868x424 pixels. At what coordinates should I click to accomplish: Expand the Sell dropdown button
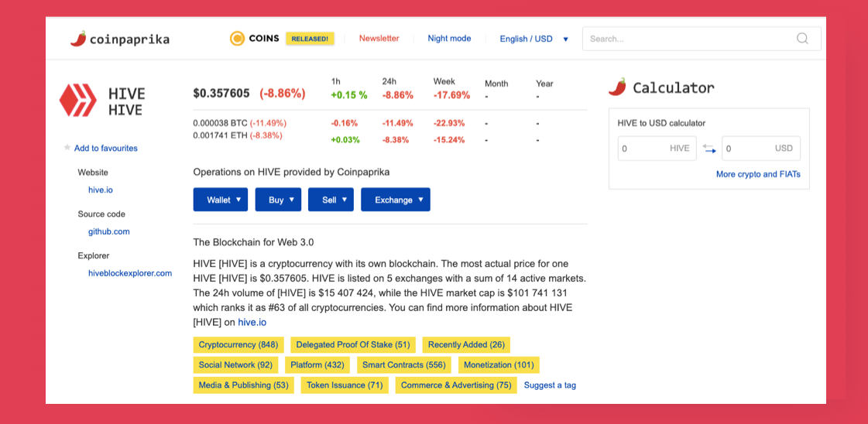click(331, 200)
